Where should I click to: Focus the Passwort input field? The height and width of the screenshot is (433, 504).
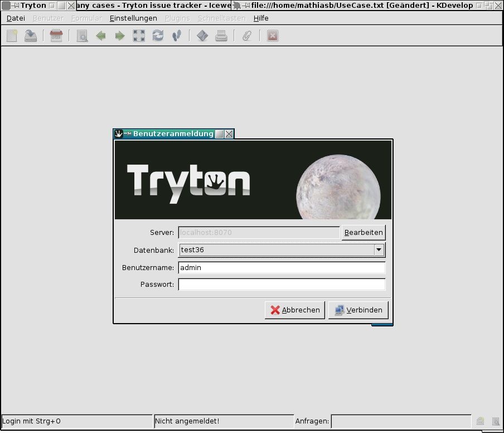[282, 285]
